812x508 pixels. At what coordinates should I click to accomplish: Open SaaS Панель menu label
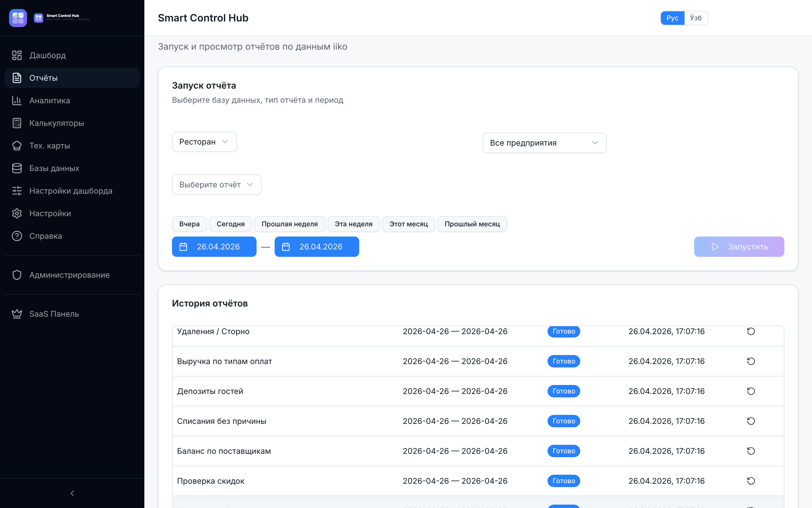click(54, 314)
